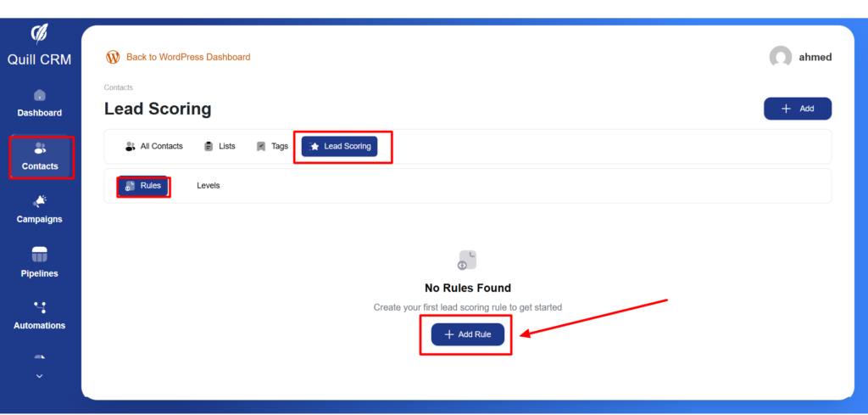Switch to the All Contacts tab

154,146
